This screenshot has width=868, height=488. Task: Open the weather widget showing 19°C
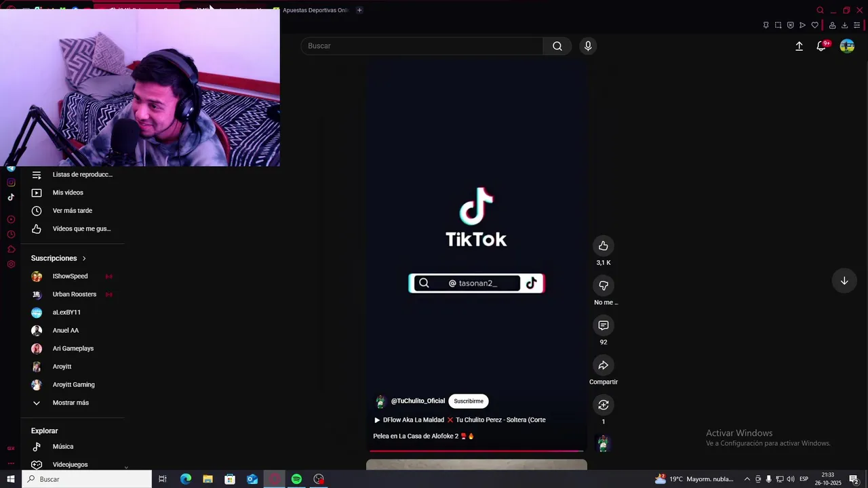(x=694, y=479)
